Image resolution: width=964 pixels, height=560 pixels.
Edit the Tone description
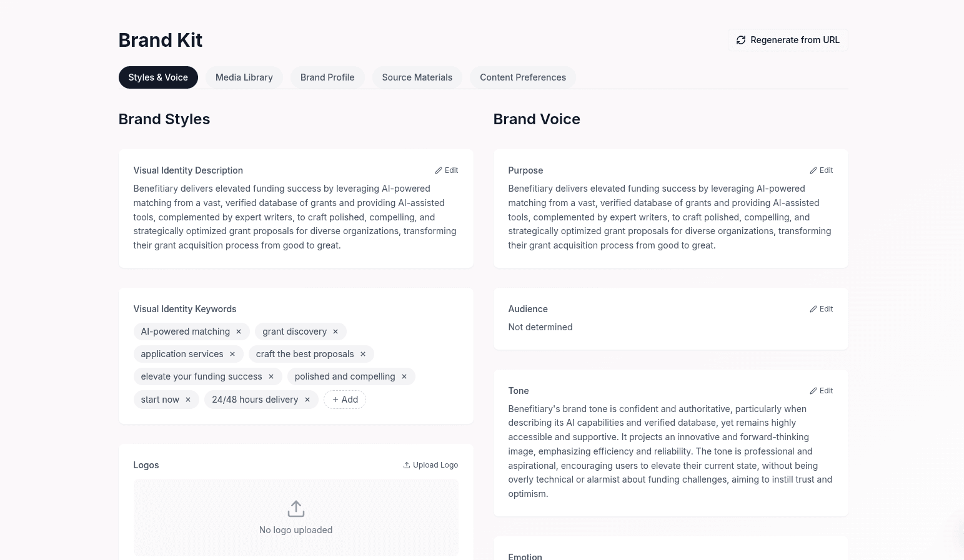[x=821, y=390]
